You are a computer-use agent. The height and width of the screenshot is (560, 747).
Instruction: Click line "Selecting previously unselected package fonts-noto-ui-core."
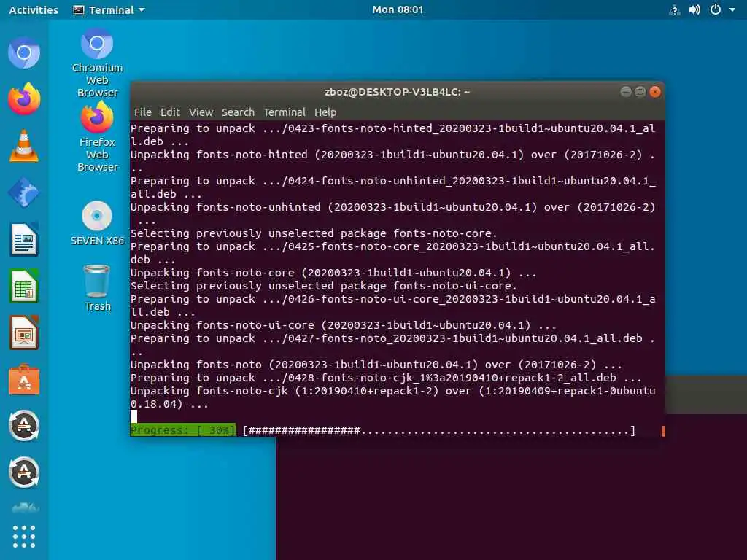324,286
